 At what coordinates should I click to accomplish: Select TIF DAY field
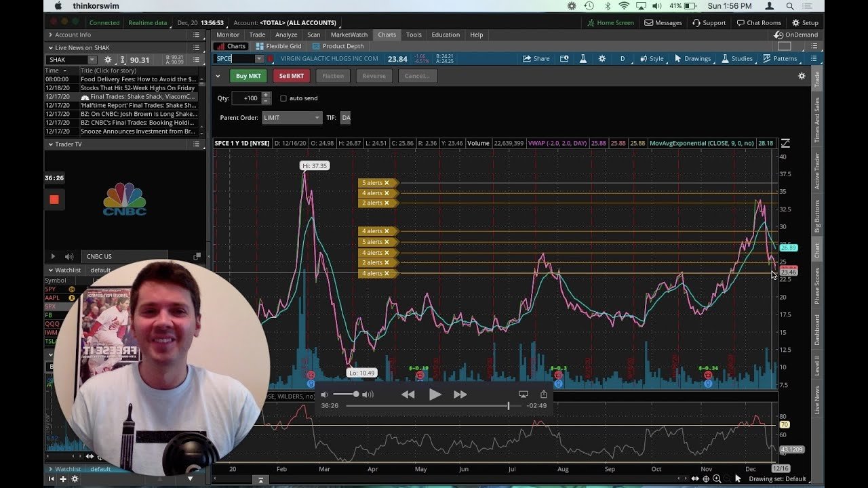tap(346, 118)
